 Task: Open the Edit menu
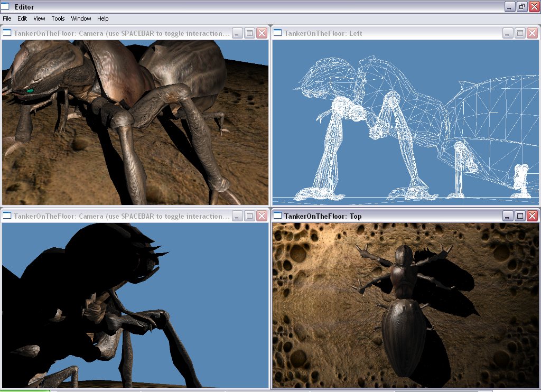[x=22, y=18]
